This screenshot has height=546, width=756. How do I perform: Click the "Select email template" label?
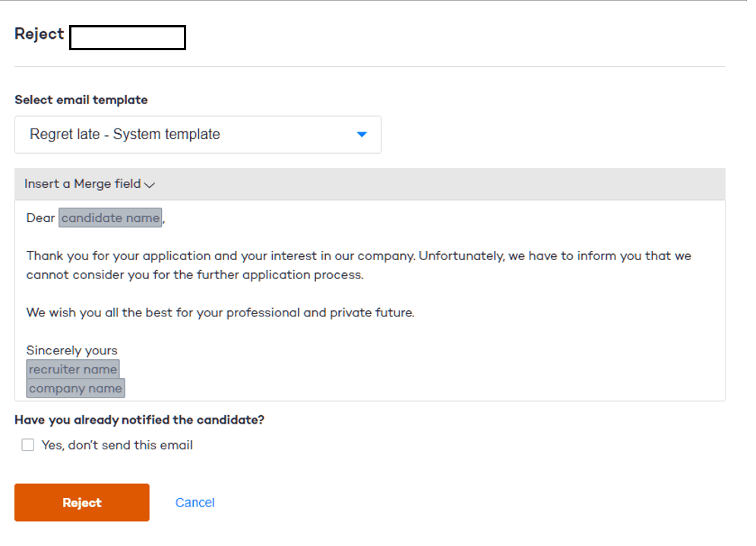tap(81, 100)
